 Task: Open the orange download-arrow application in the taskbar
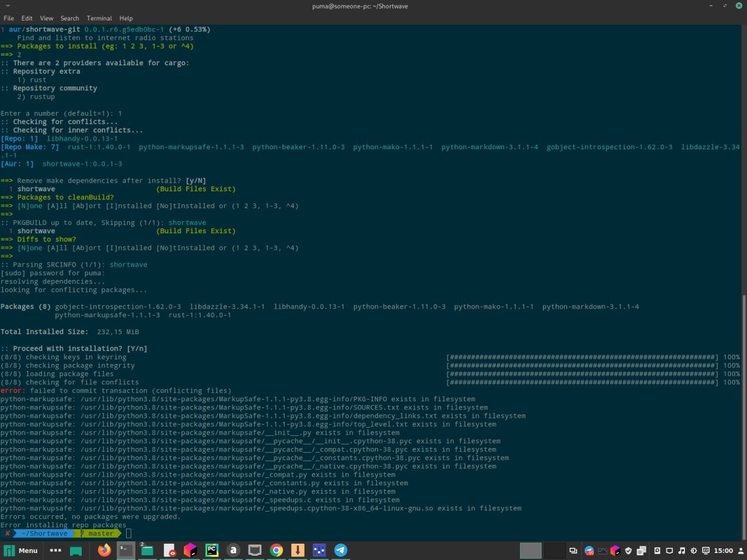click(298, 550)
